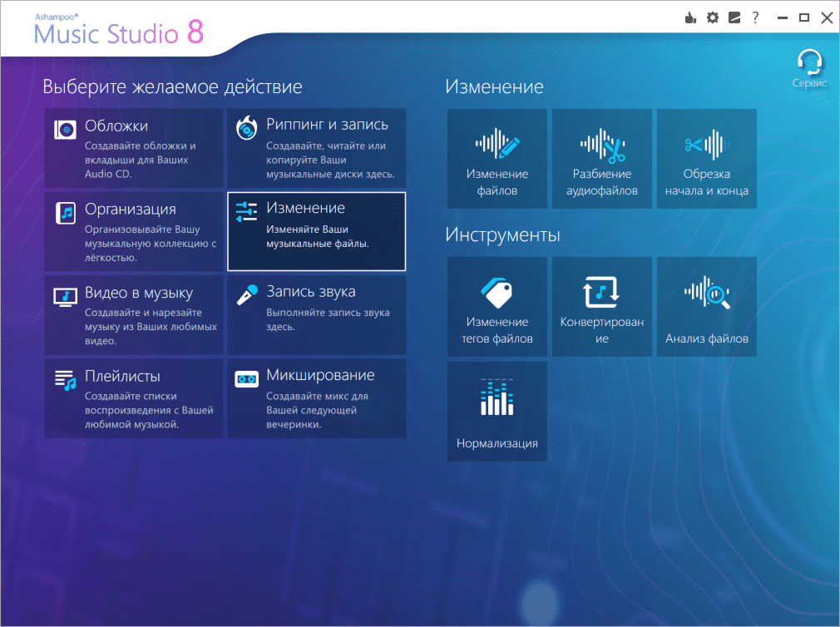840x627 pixels.
Task: Open Обрезка начала и конца tile
Action: (x=707, y=159)
